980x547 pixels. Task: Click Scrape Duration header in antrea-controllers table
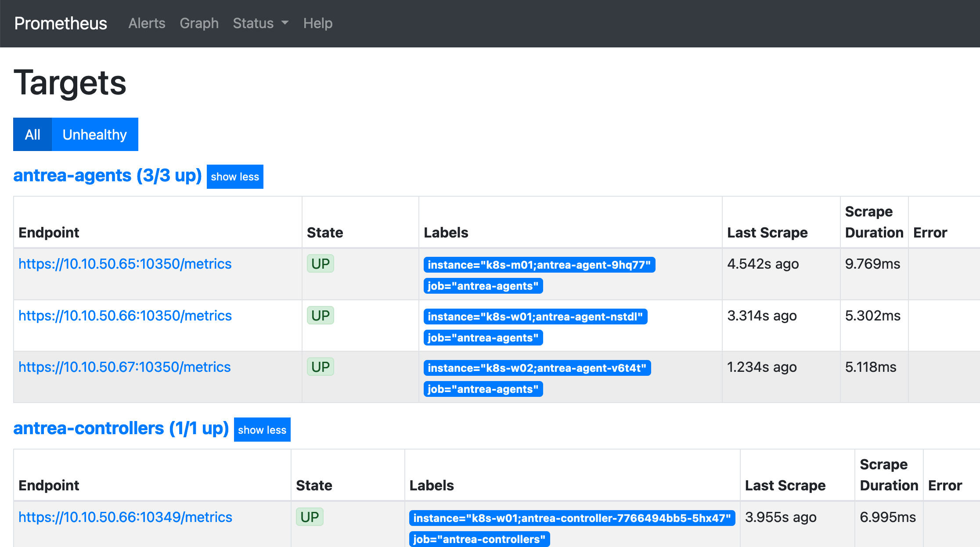[x=889, y=475]
